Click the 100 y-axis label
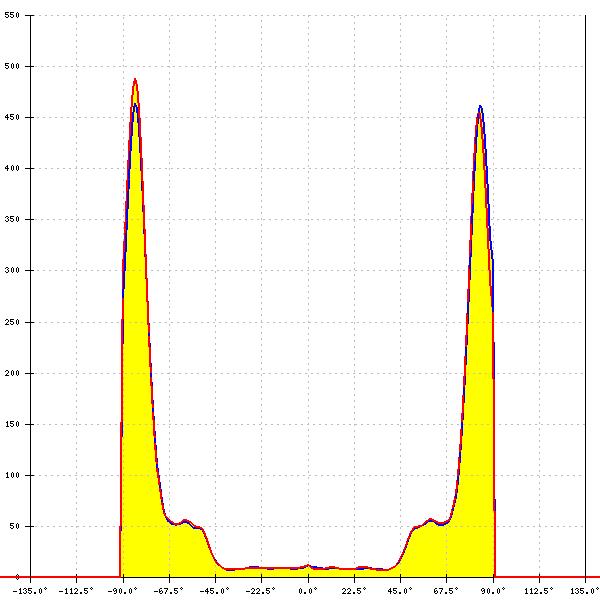Viewport: 600px width, 600px height. [13, 475]
